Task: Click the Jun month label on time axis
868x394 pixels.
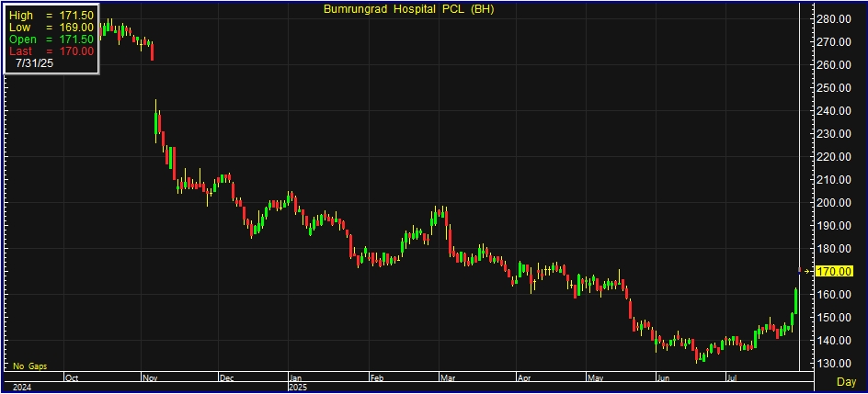Action: pos(664,378)
